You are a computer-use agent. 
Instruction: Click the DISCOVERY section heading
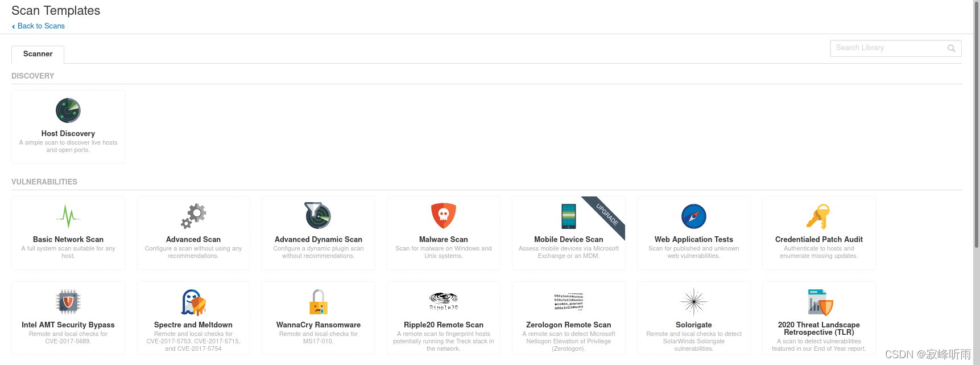click(33, 76)
